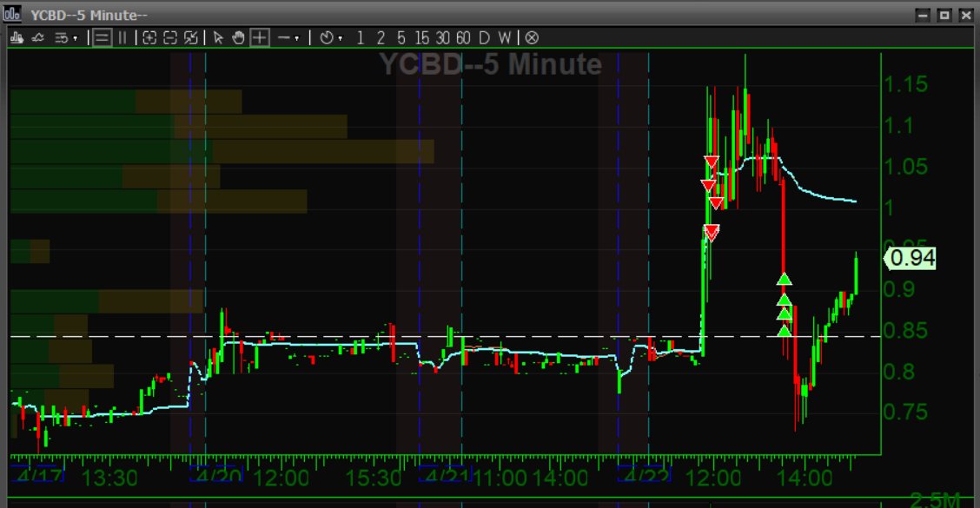
Task: Click the zoom in icon
Action: (149, 38)
